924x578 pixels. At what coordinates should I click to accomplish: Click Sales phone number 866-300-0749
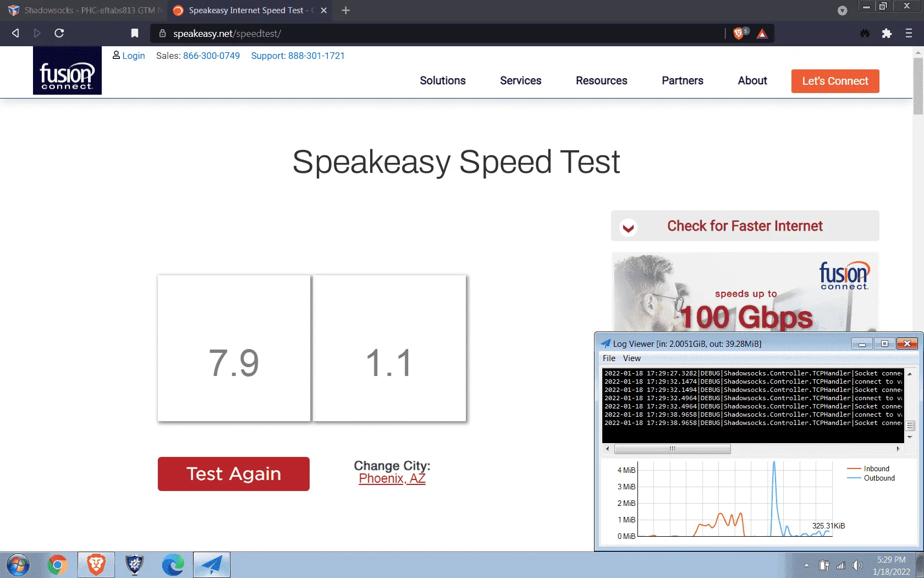tap(211, 56)
